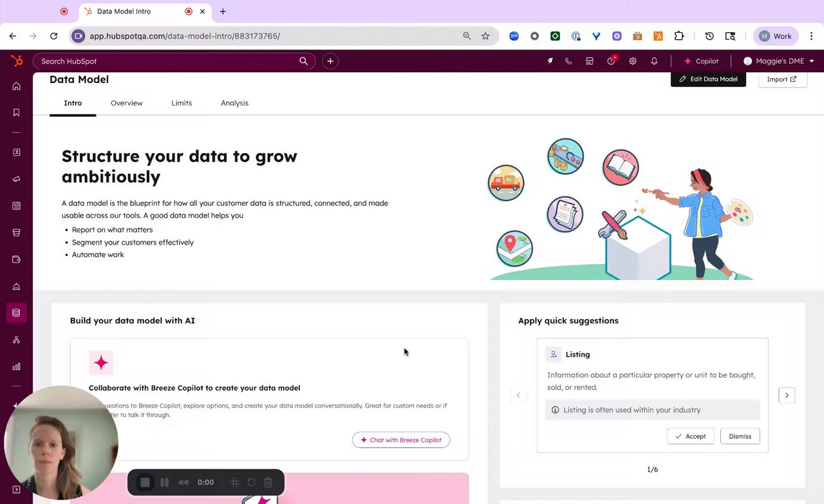
Task: Open Commerce wallet icon in sidebar
Action: (x=17, y=259)
